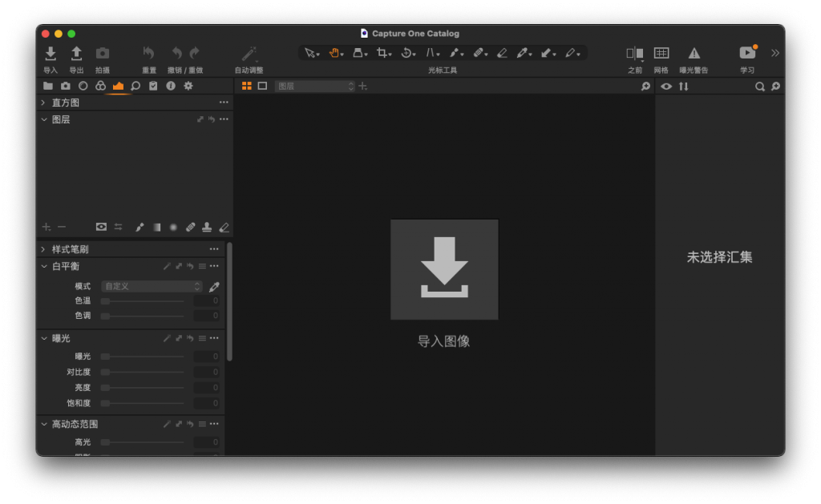Open the lens circle tool tab
The width and height of the screenshot is (821, 504).
coord(83,86)
